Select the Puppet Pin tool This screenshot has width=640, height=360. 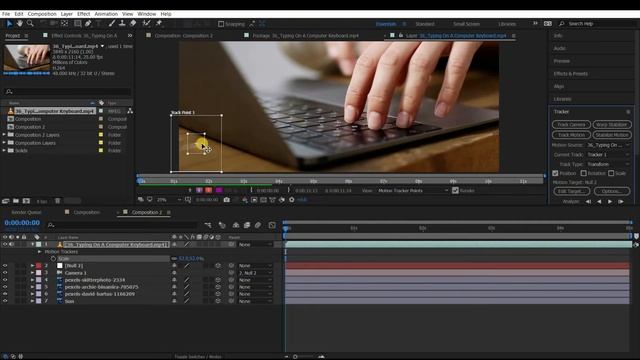(x=159, y=24)
